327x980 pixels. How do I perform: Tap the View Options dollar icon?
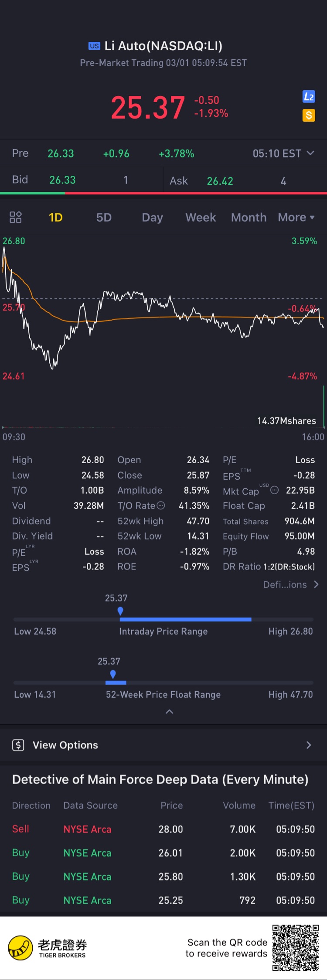pyautogui.click(x=18, y=745)
